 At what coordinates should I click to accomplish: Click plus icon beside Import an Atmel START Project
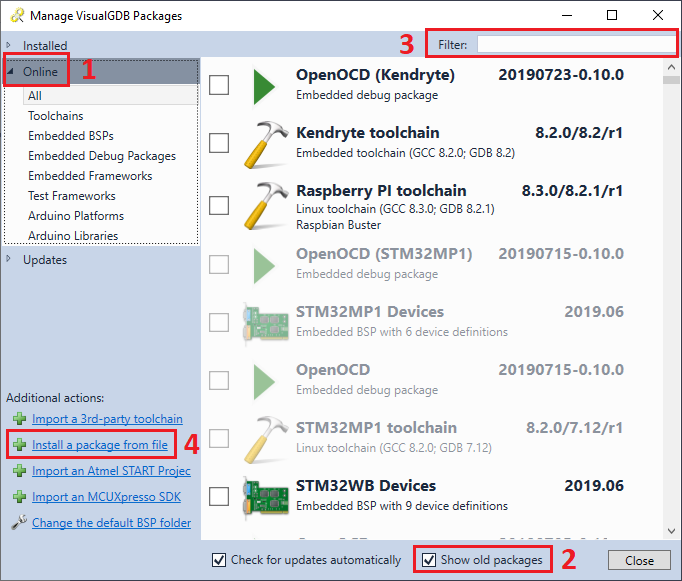click(x=19, y=471)
